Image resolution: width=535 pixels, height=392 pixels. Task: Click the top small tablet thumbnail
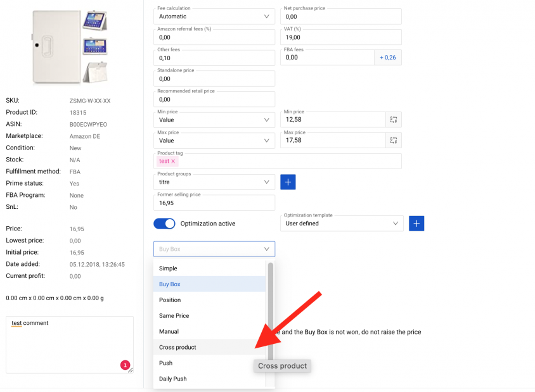coord(95,20)
